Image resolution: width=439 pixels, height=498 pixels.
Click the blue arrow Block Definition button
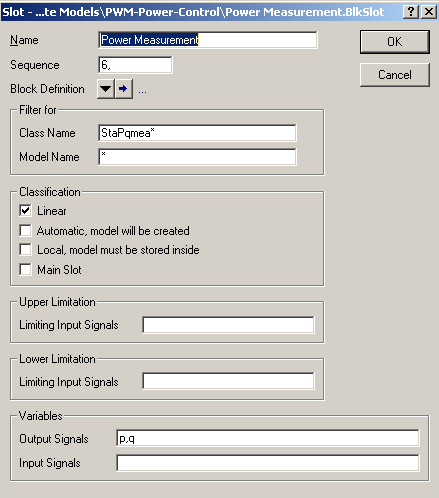pyautogui.click(x=124, y=89)
